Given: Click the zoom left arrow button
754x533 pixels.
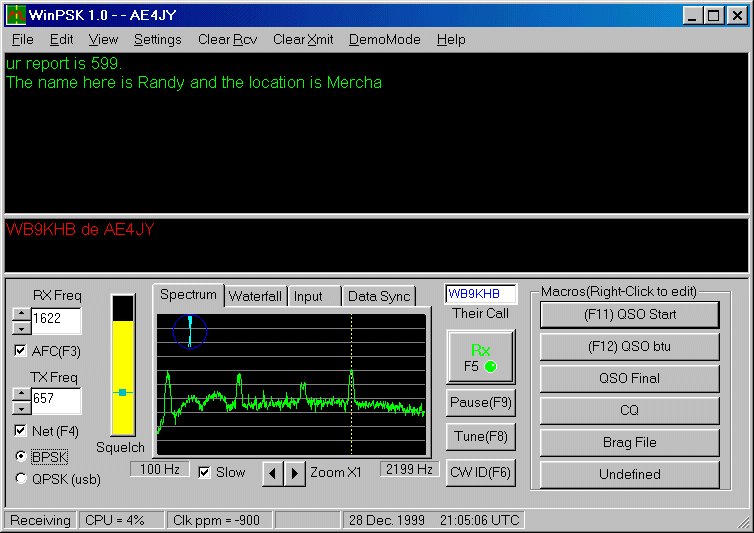Looking at the screenshot, I should (272, 473).
